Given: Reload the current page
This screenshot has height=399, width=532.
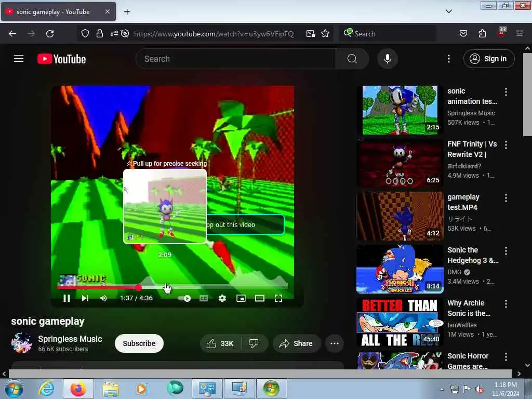Looking at the screenshot, I should click(50, 34).
